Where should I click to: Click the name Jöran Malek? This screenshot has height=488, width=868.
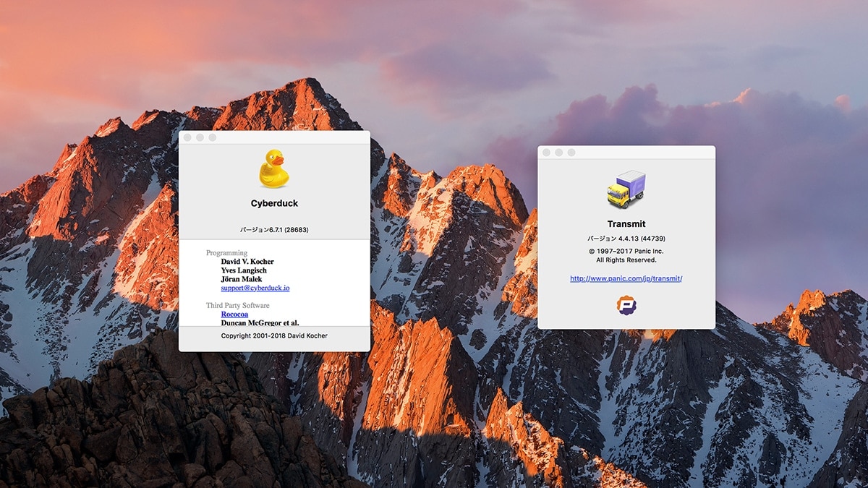tap(242, 279)
